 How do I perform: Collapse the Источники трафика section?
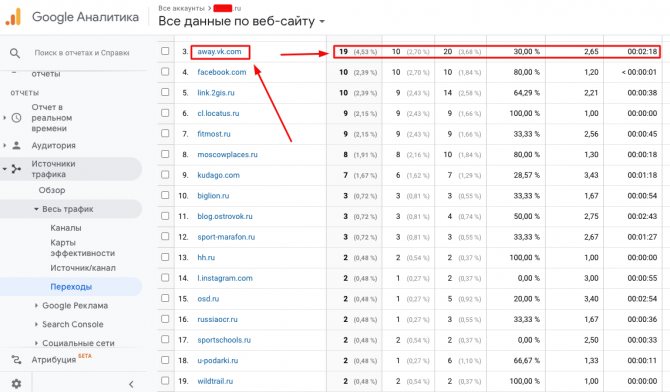4,169
